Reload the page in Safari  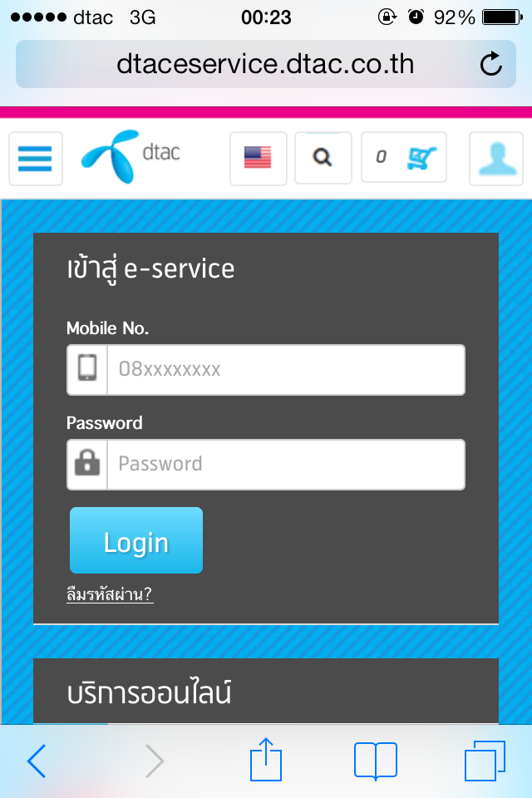pyautogui.click(x=491, y=64)
